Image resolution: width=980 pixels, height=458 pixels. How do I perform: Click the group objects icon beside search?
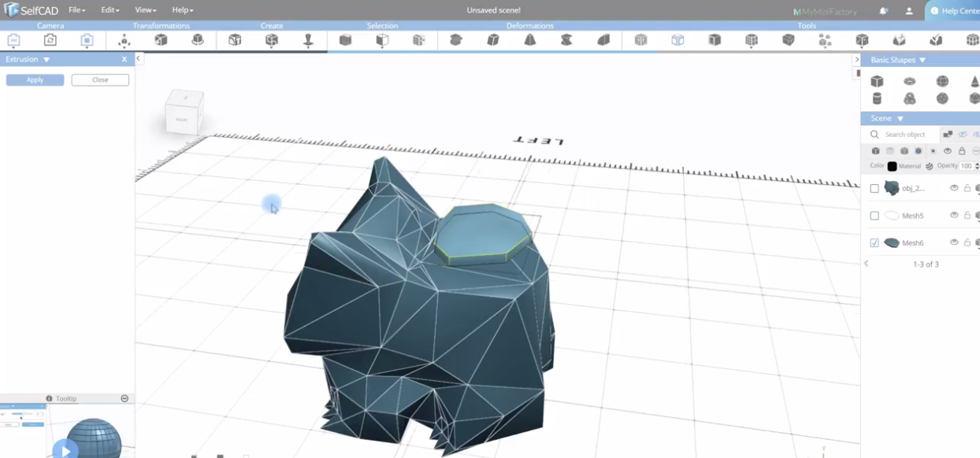tap(948, 135)
